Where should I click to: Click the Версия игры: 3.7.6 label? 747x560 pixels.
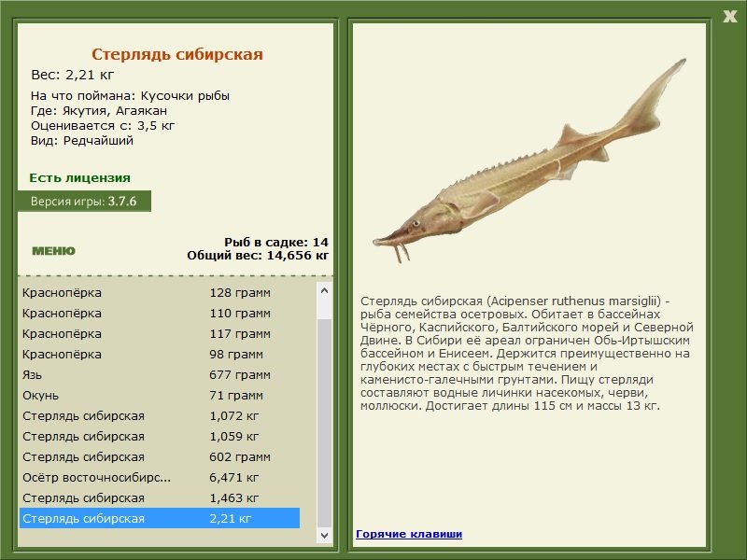84,201
